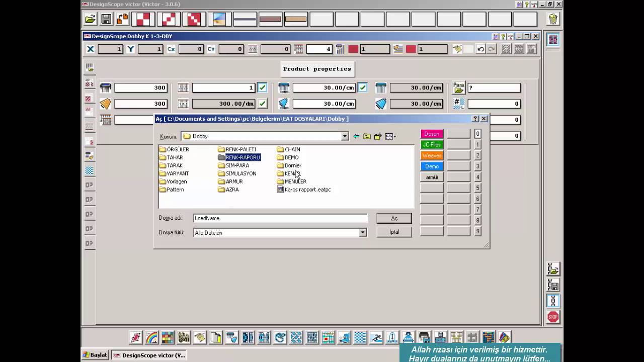Click the green JC-Files shortcut button

(x=432, y=145)
